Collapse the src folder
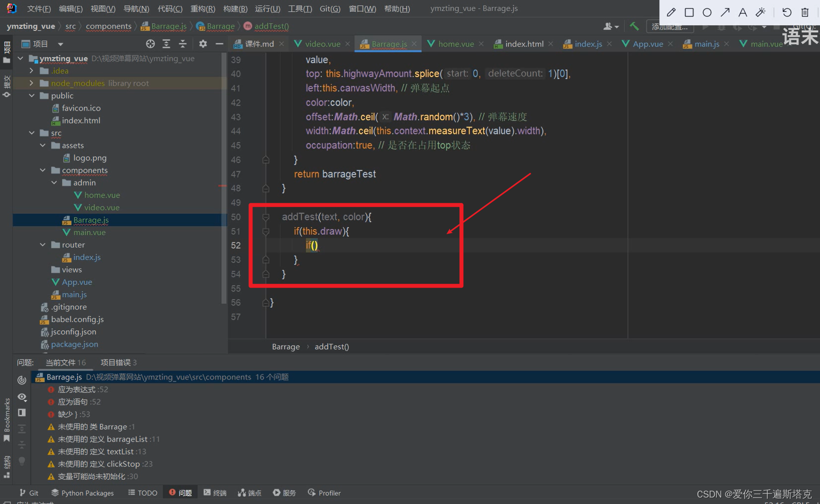820x504 pixels. tap(32, 133)
